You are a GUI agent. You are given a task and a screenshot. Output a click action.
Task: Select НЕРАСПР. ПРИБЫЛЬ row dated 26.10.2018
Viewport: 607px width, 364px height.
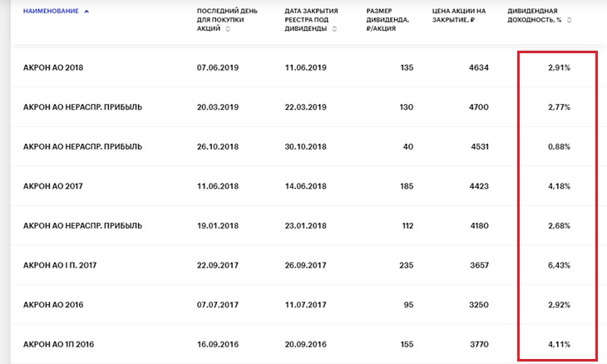[x=303, y=146]
